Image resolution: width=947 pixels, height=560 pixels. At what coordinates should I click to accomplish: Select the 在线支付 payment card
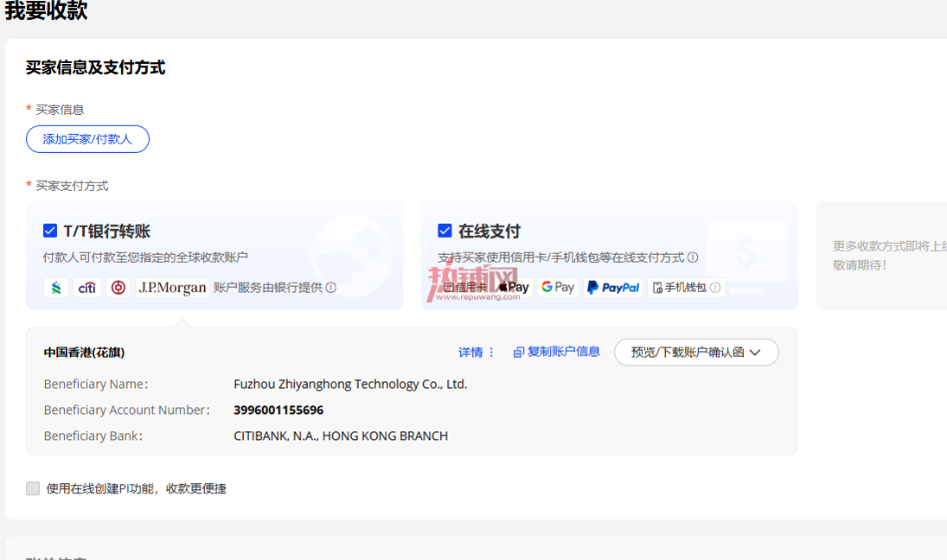[609, 256]
